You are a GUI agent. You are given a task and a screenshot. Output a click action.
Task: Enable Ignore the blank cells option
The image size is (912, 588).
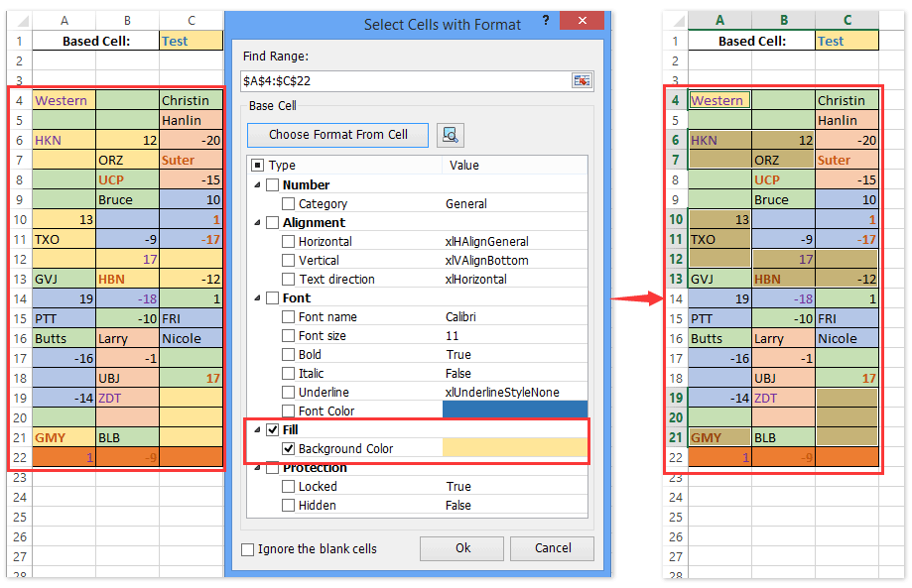click(247, 548)
